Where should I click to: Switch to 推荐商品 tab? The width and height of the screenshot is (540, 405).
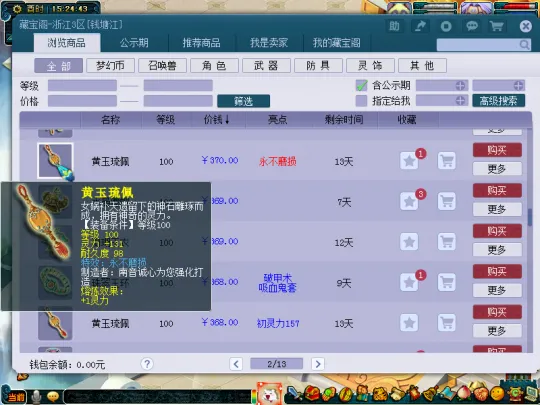point(201,43)
